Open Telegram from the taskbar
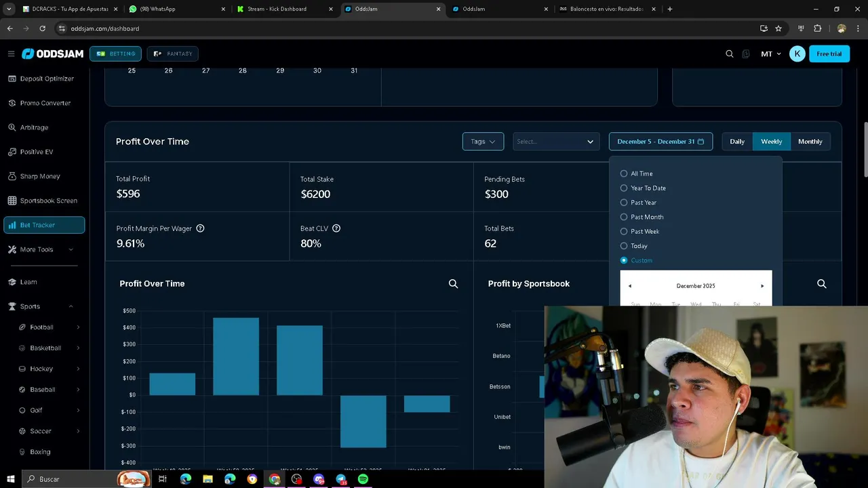The image size is (868, 488). (341, 479)
